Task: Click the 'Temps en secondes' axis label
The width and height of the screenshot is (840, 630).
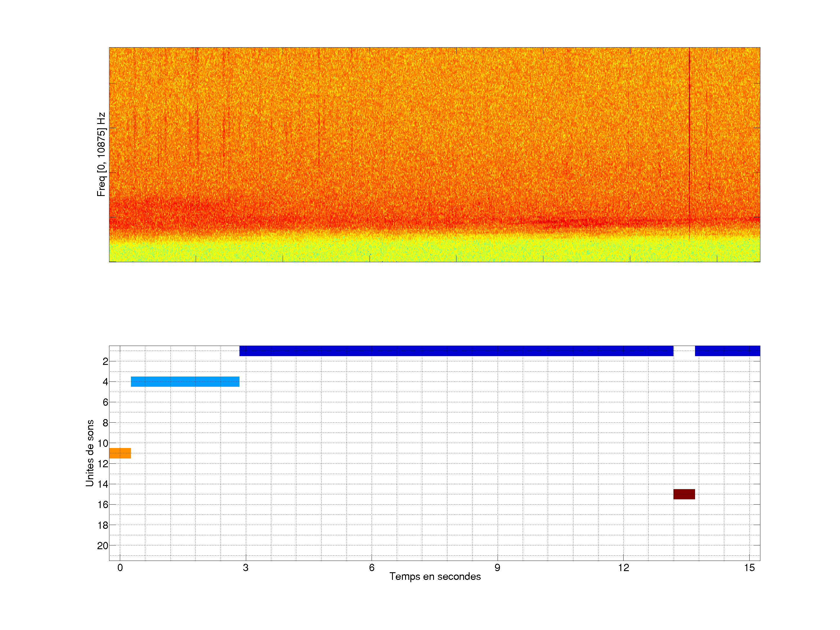Action: click(x=435, y=576)
